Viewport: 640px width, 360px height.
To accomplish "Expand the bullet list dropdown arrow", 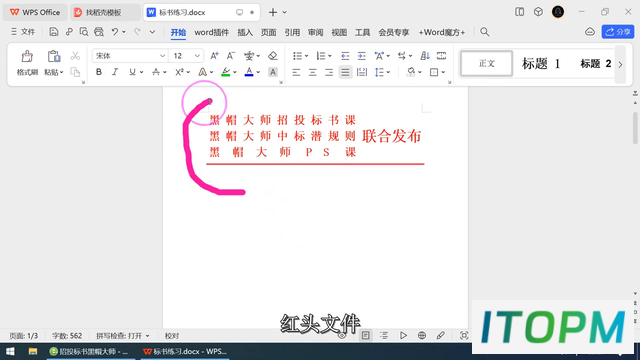I will 307,56.
